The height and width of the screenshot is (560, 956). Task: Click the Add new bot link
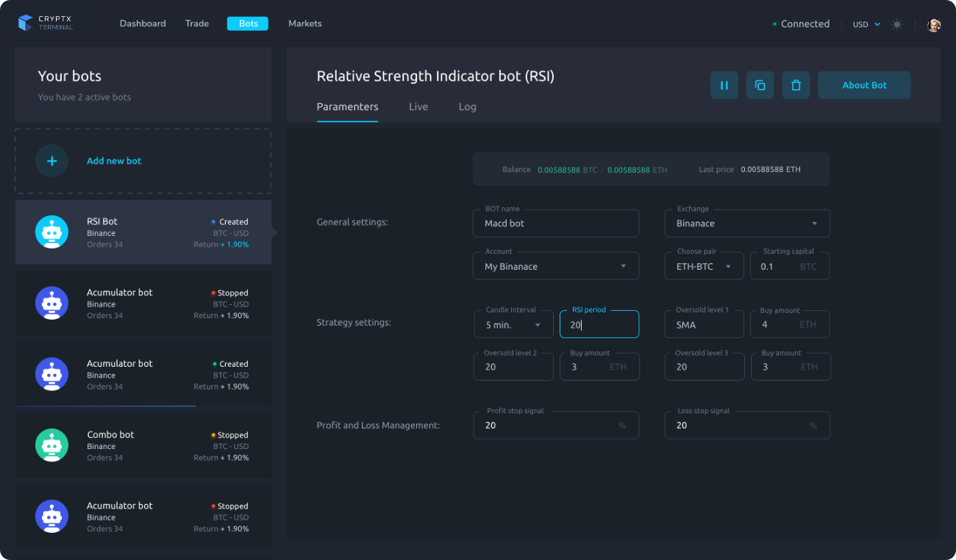[x=114, y=161]
